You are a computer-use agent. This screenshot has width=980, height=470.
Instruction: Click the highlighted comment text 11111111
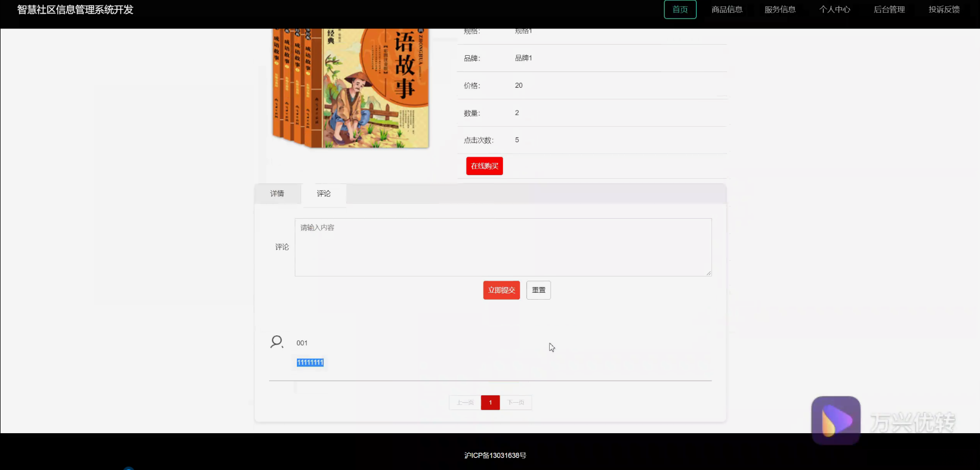pos(310,363)
